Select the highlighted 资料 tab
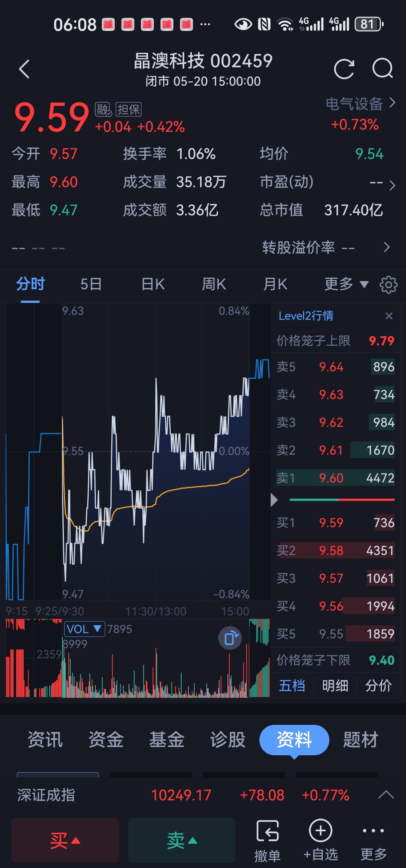Screen dimensions: 406x868 pos(294,740)
